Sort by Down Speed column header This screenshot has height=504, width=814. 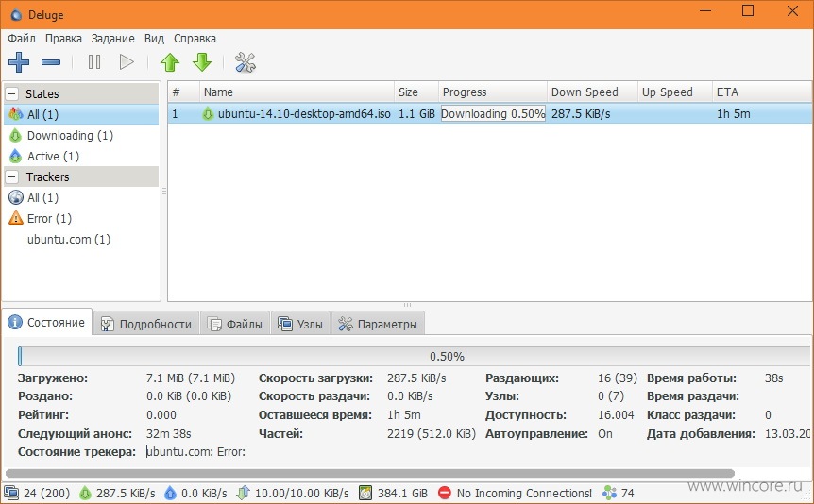(592, 92)
